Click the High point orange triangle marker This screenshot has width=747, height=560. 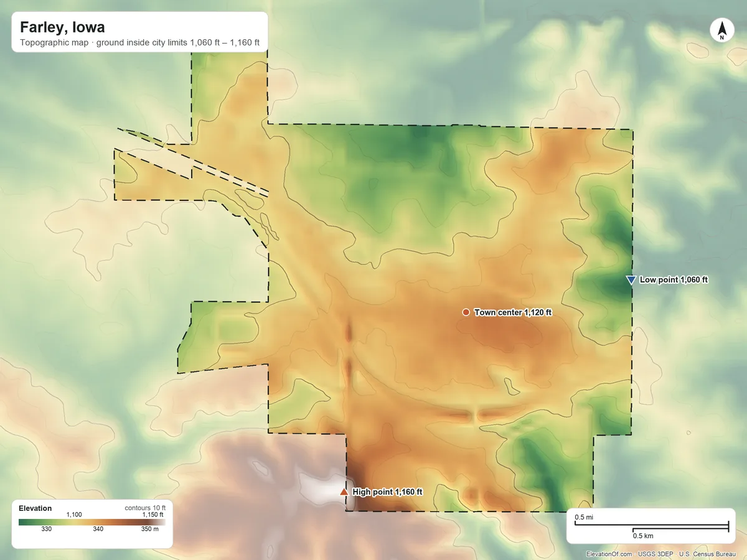coord(344,492)
